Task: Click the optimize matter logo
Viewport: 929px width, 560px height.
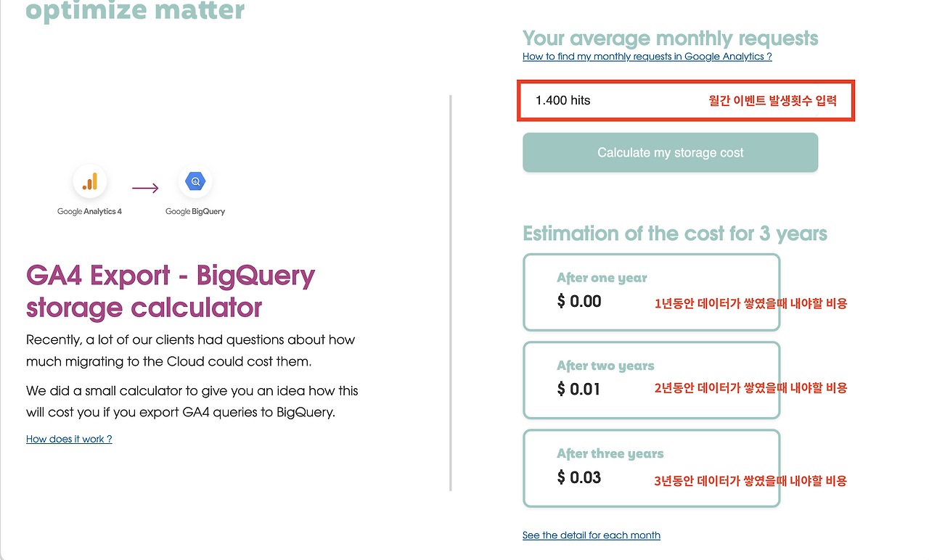Action: 135,11
